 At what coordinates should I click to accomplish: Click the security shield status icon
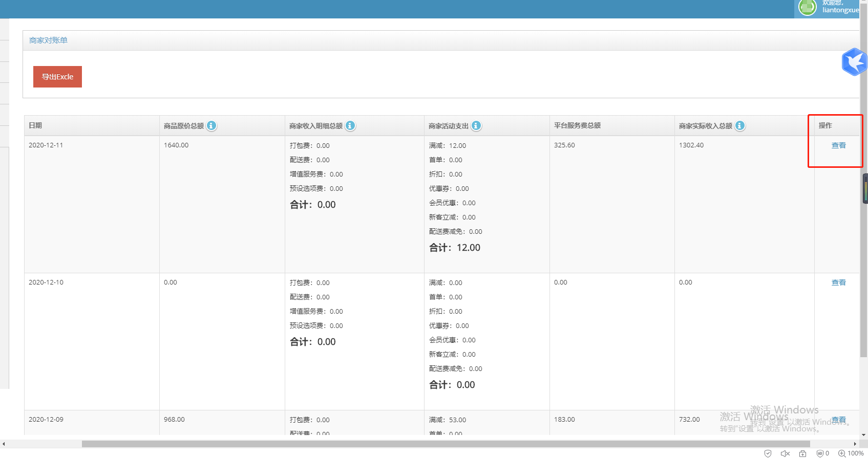(x=768, y=453)
